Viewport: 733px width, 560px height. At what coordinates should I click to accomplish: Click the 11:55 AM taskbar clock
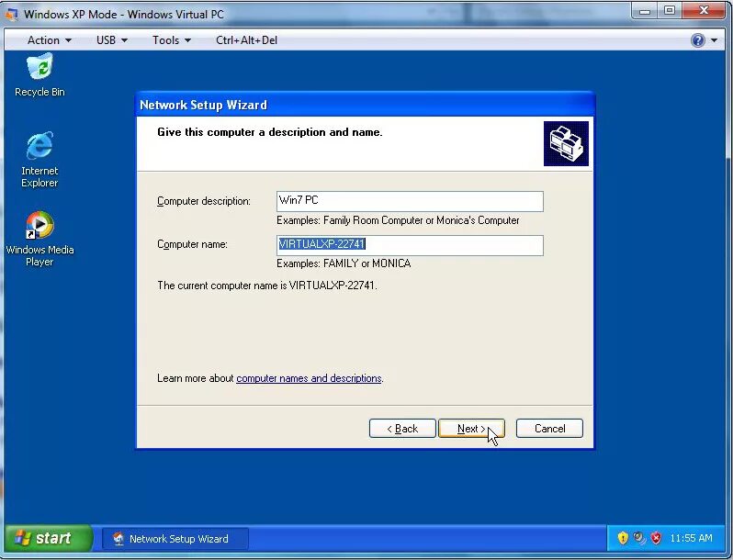tap(691, 538)
